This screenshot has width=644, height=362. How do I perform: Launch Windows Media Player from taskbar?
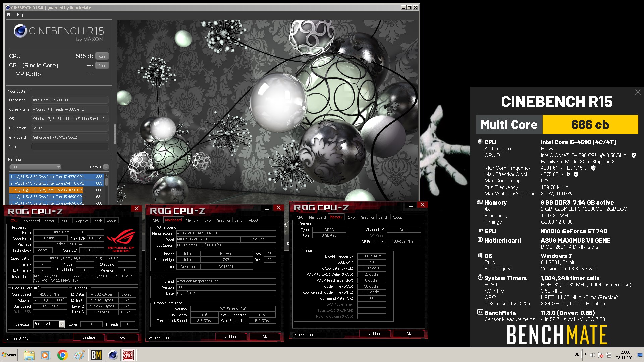(x=46, y=355)
